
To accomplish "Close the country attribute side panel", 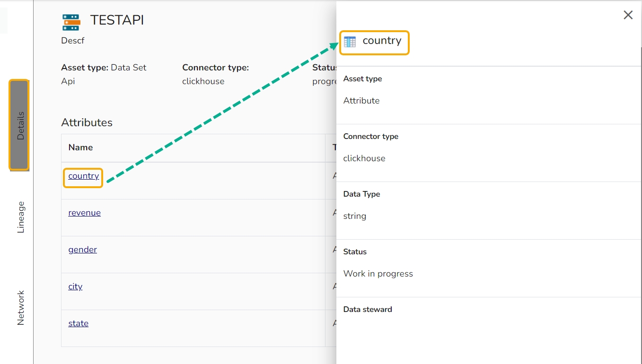I will click(628, 15).
